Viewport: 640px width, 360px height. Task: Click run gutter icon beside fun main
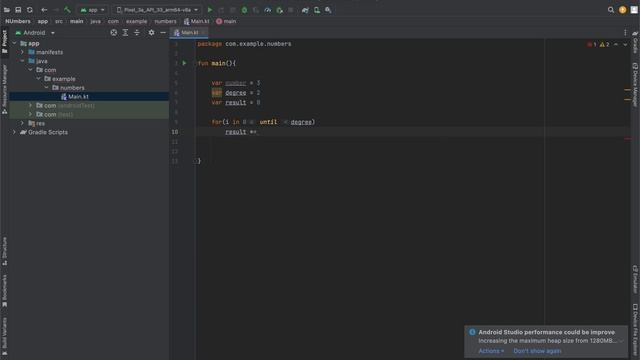pyautogui.click(x=184, y=63)
